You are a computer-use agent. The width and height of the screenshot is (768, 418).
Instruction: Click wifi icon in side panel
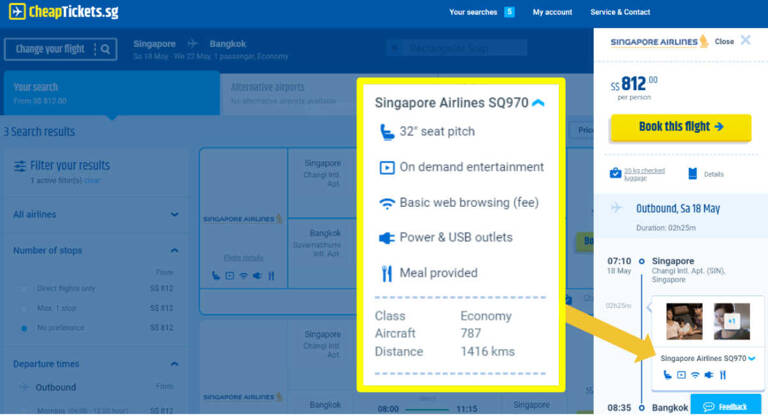pyautogui.click(x=695, y=375)
